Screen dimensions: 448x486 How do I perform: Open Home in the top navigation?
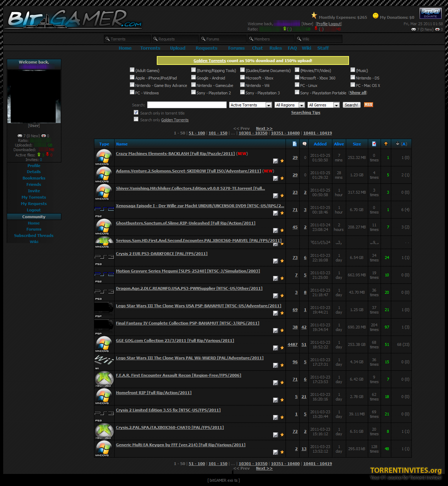pyautogui.click(x=125, y=48)
